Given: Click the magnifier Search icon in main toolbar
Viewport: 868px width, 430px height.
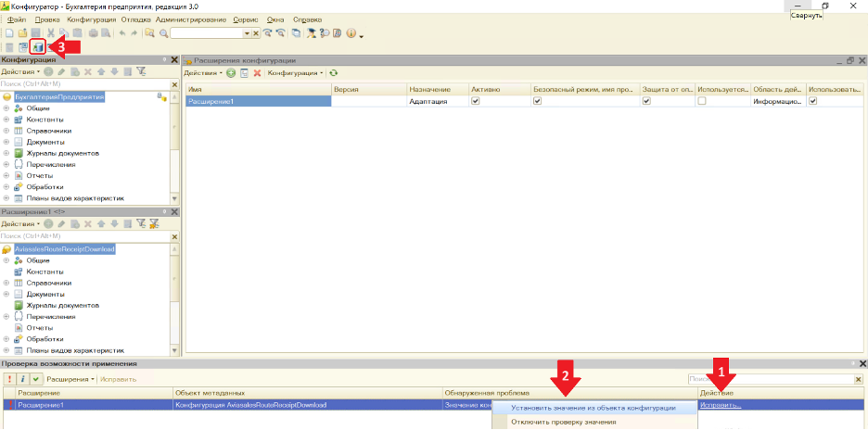Looking at the screenshot, I should tap(164, 33).
